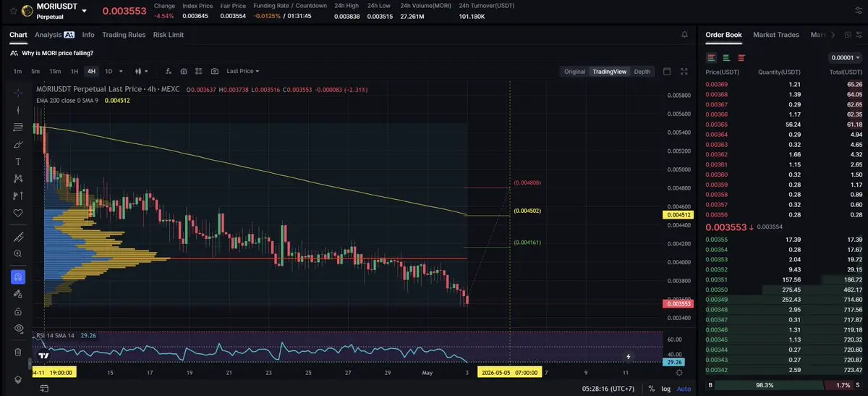Screen dimensions: 868x396
Task: Add MORIUSDT to favorites with star icon
Action: click(13, 12)
